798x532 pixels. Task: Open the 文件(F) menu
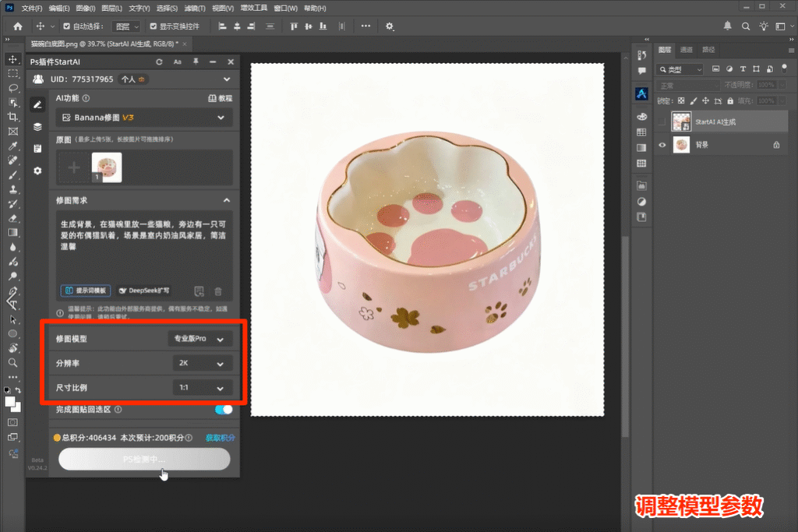[31, 8]
